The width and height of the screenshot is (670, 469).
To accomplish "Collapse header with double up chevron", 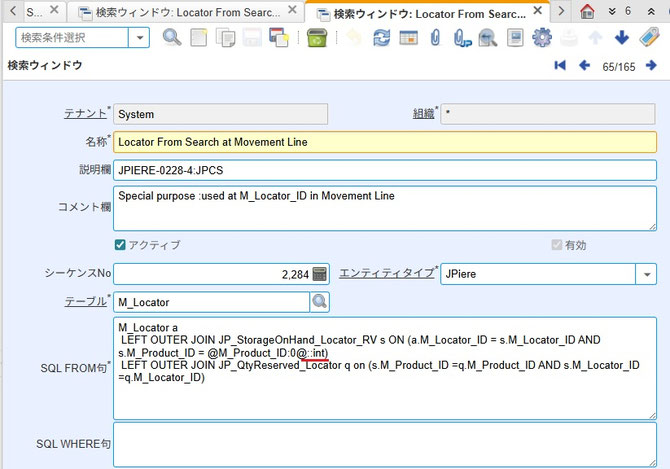I will pos(651,11).
